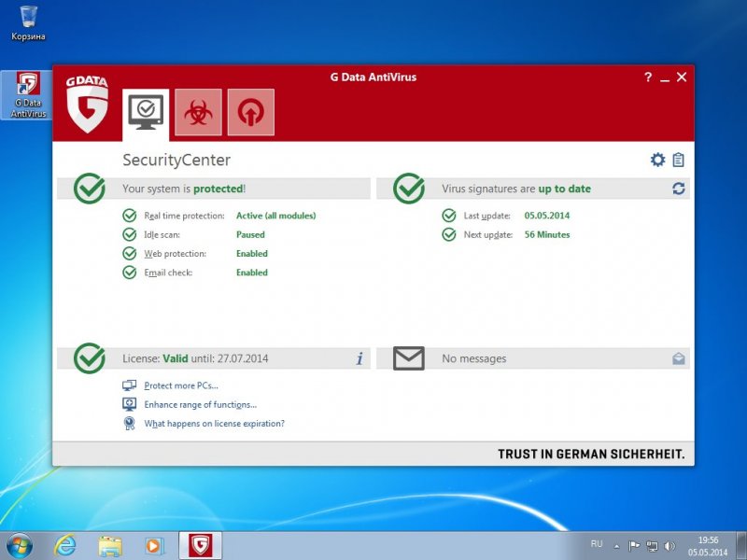Open Windows Explorer from the taskbar
This screenshot has height=560, width=747.
[109, 546]
